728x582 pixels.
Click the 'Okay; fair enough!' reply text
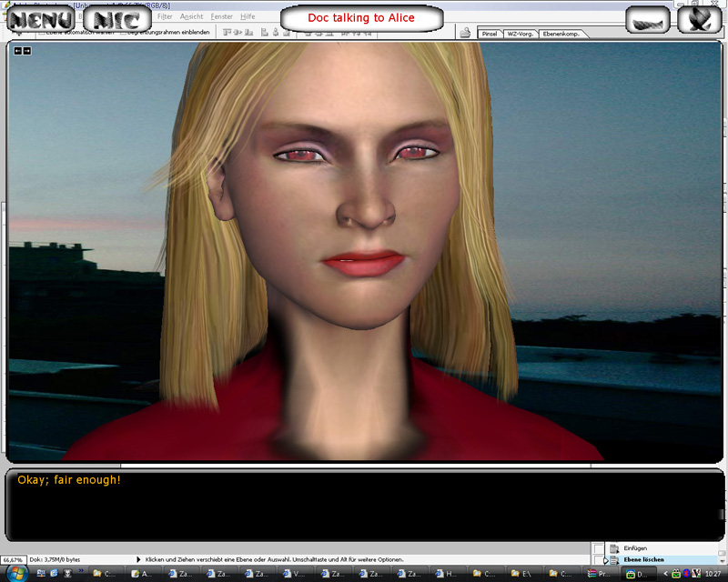pyautogui.click(x=69, y=480)
